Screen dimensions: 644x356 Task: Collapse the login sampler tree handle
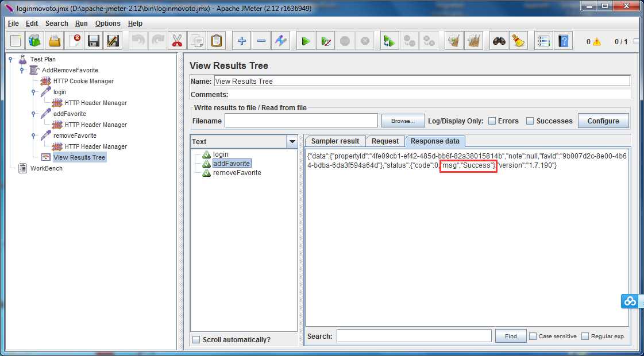(x=33, y=92)
